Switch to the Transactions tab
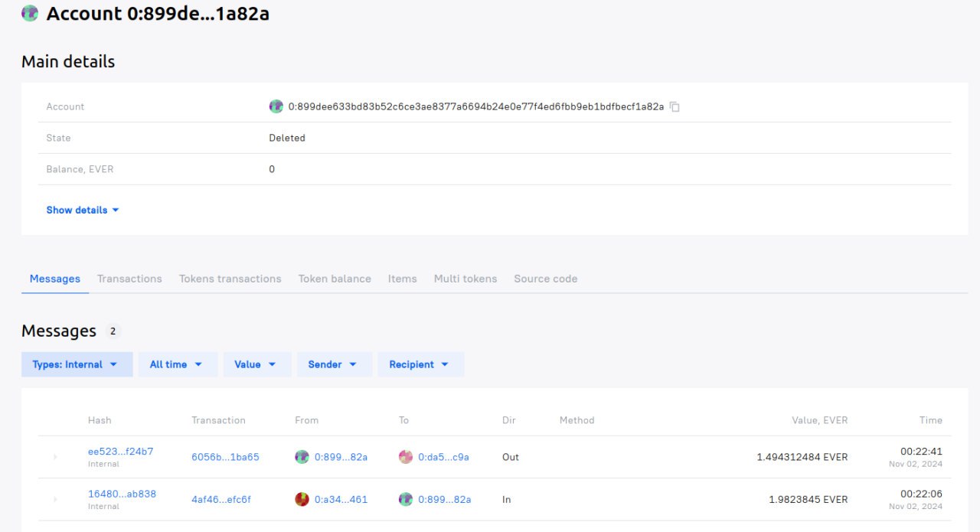 click(x=129, y=279)
